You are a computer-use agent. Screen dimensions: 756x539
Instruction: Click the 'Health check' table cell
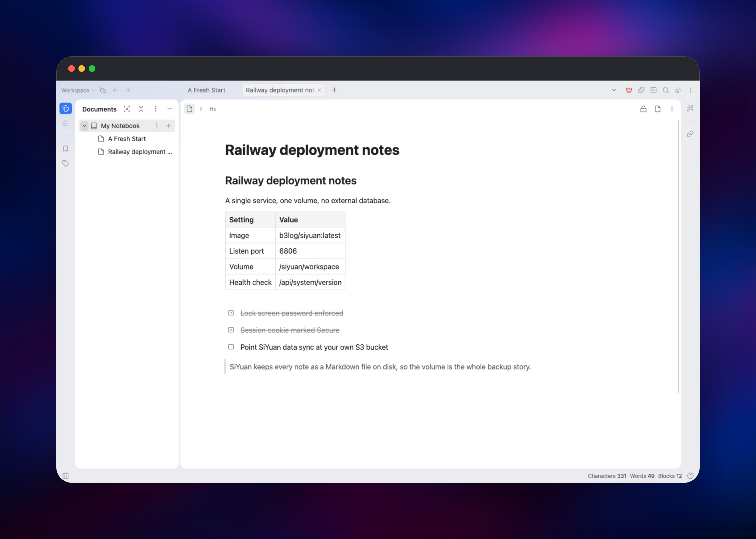250,282
